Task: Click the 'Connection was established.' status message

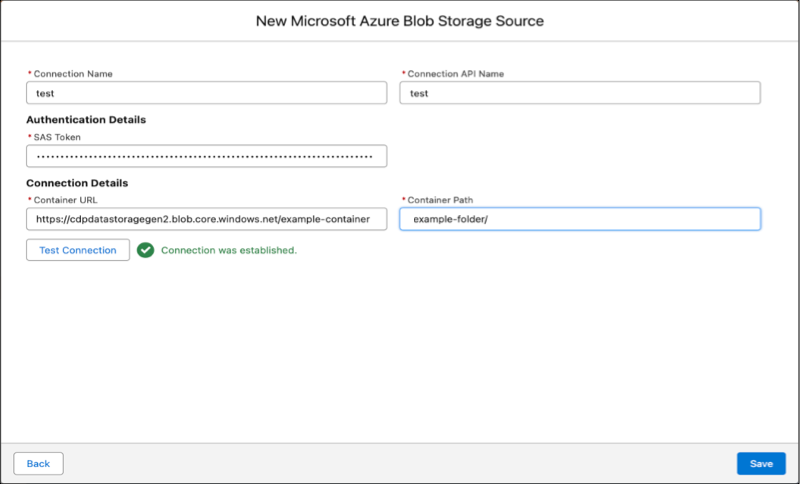Action: [x=229, y=250]
